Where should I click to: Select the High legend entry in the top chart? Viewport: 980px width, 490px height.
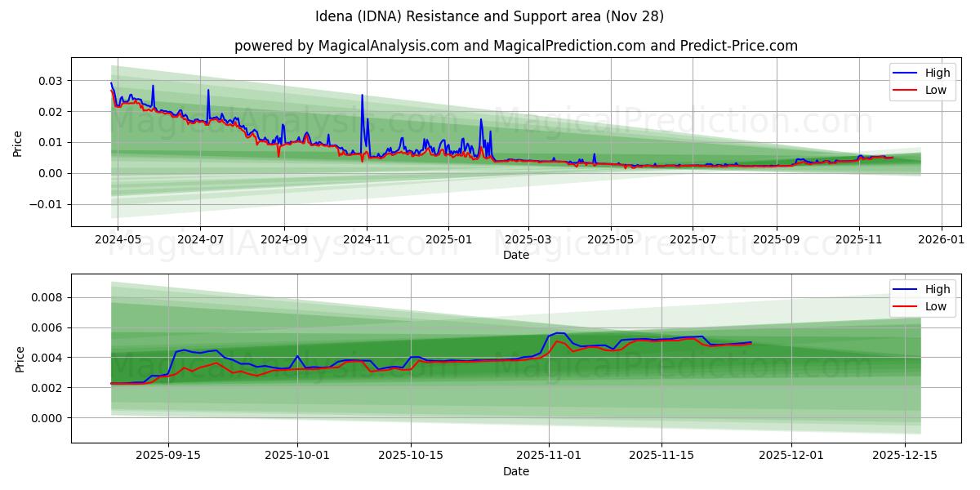(x=937, y=73)
